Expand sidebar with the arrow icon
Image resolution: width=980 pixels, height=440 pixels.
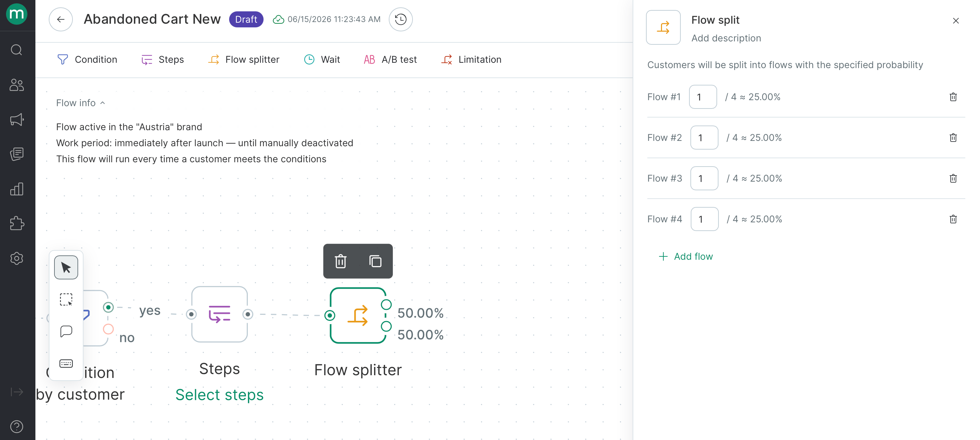pos(17,392)
